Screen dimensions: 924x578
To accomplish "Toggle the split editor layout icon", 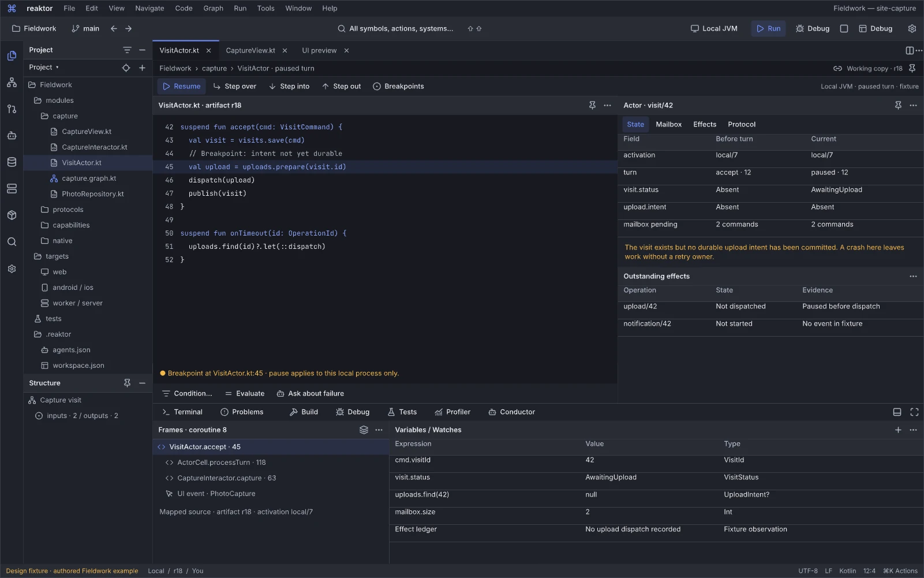I will tap(910, 50).
